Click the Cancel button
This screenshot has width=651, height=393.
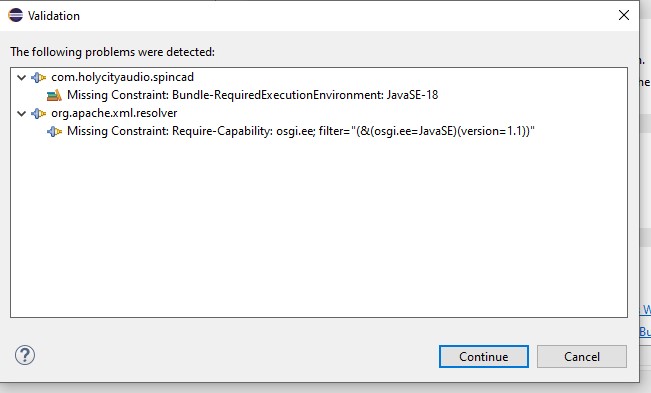point(582,356)
